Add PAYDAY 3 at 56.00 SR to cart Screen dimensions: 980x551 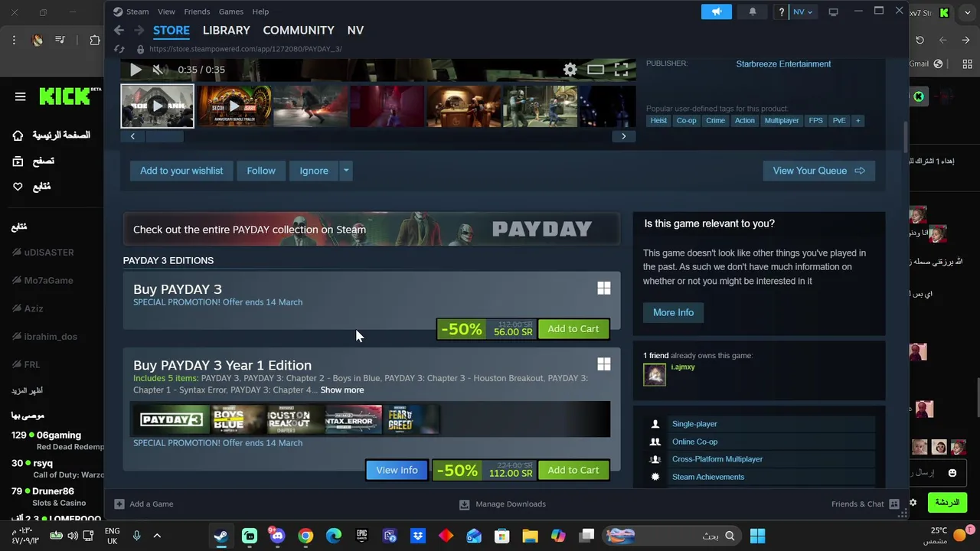(573, 329)
